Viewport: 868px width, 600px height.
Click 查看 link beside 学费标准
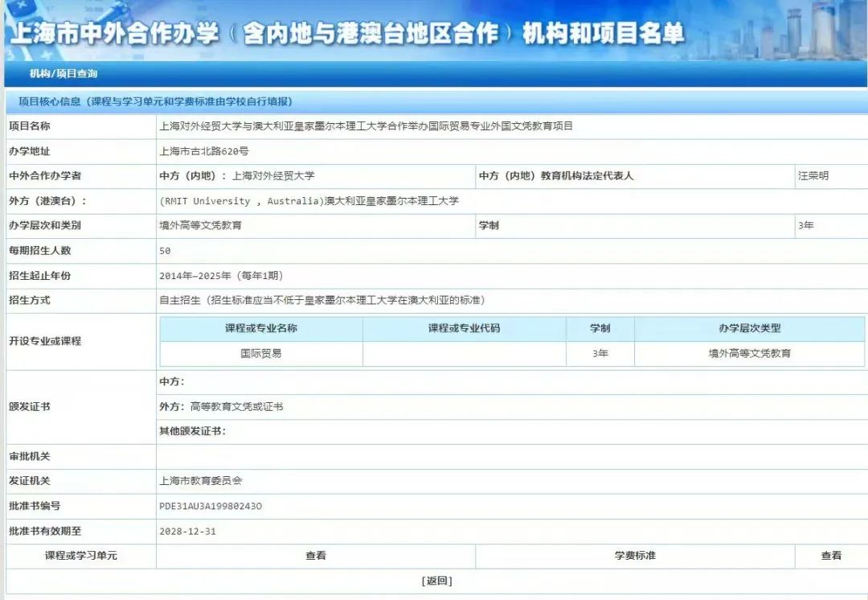point(831,556)
